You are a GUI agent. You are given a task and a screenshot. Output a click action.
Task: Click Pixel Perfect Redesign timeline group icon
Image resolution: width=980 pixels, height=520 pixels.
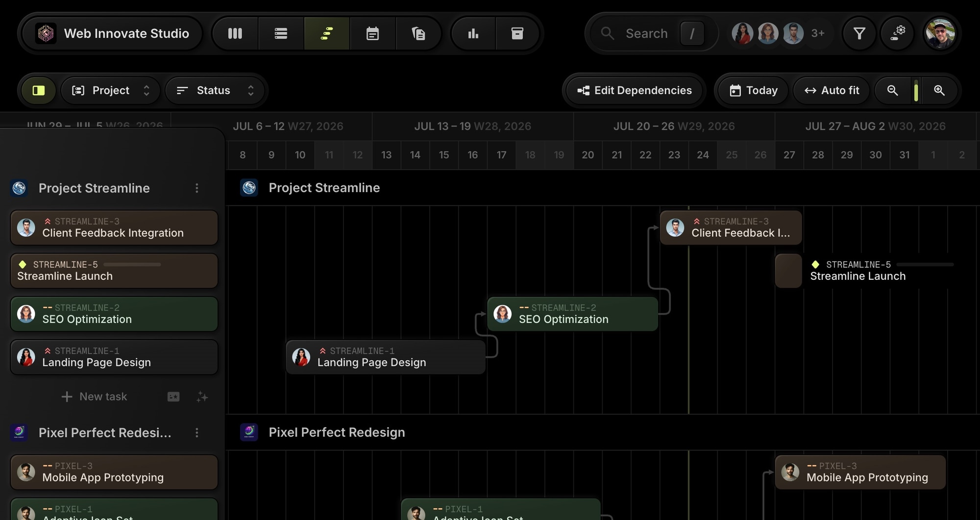[x=249, y=432]
